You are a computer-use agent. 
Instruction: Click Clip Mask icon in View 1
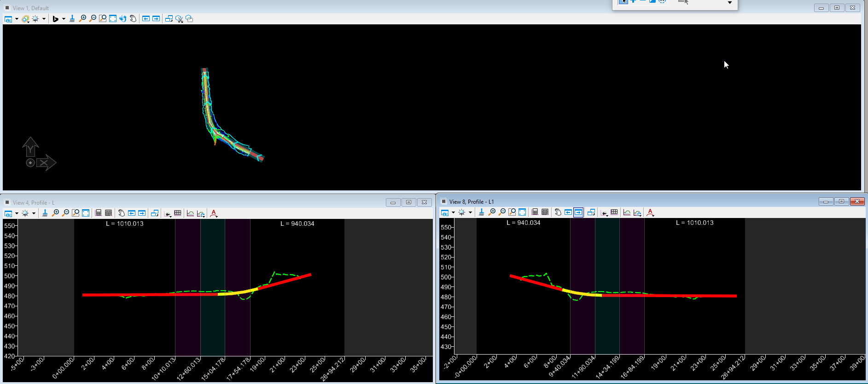[189, 19]
